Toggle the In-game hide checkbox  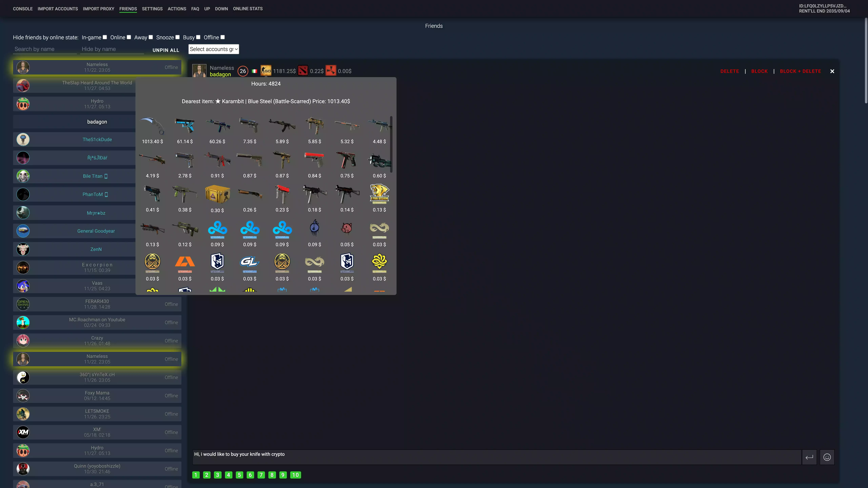[105, 37]
